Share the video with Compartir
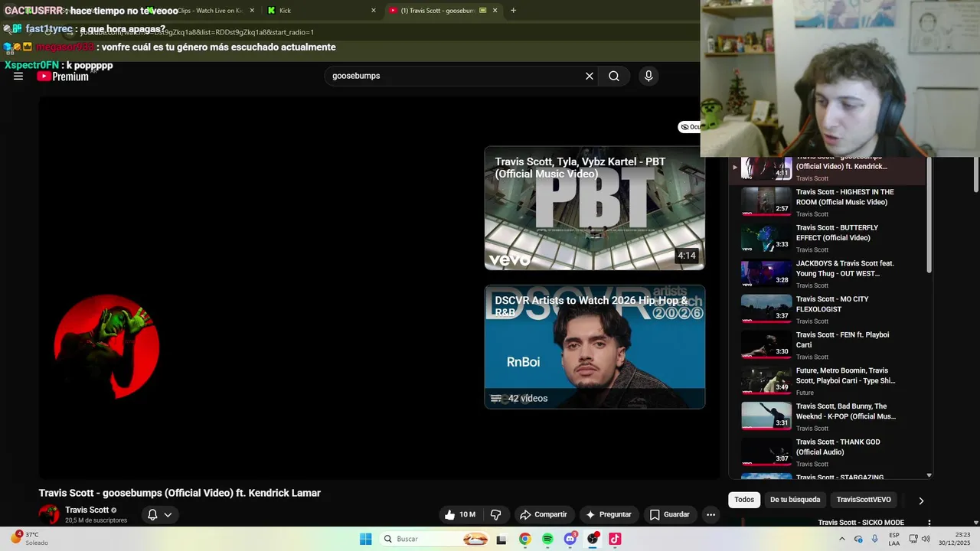Image resolution: width=980 pixels, height=551 pixels. tap(544, 514)
